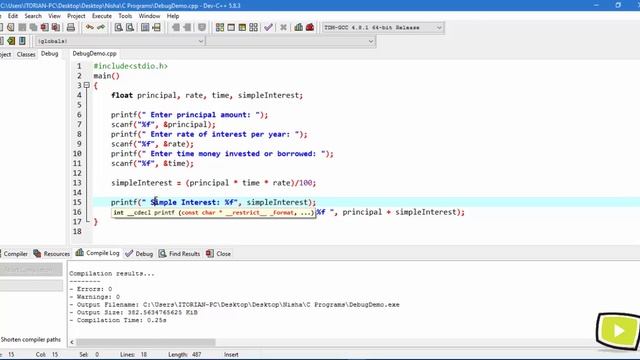Click the float principal declaration line
Viewport: 640px width, 360px height.
[207, 95]
